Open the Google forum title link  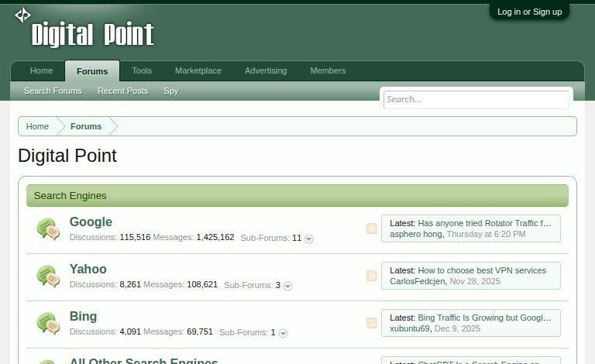point(91,222)
